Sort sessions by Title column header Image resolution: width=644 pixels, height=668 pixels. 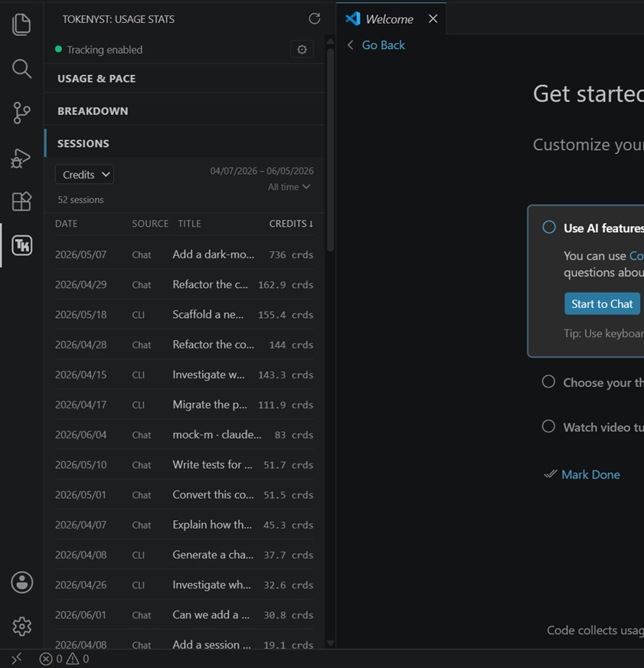pyautogui.click(x=189, y=224)
